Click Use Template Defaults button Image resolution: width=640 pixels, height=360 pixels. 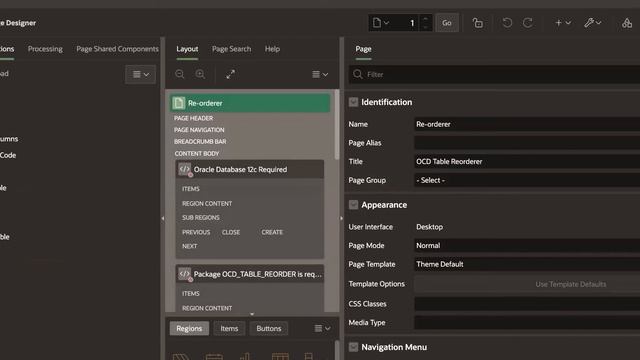(527, 284)
